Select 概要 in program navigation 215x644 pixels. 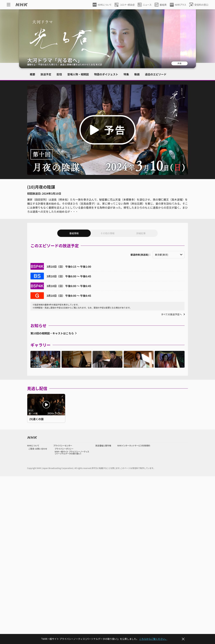coord(32,75)
